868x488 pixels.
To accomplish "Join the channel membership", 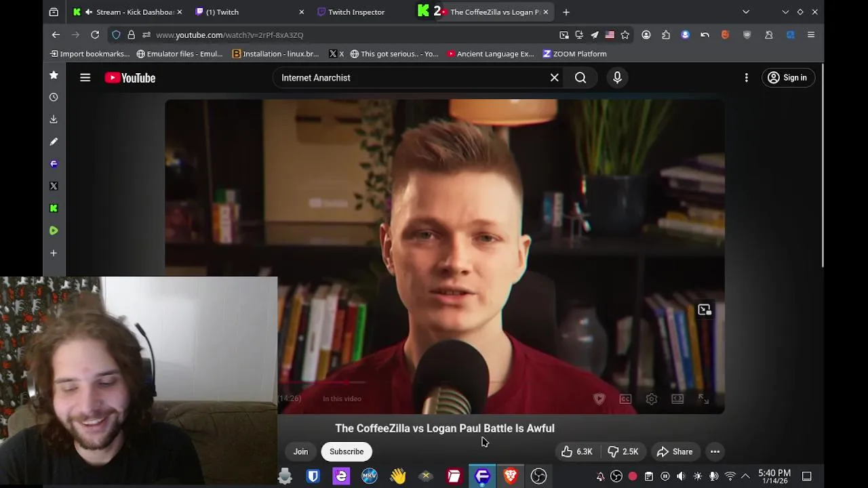I will tap(300, 451).
